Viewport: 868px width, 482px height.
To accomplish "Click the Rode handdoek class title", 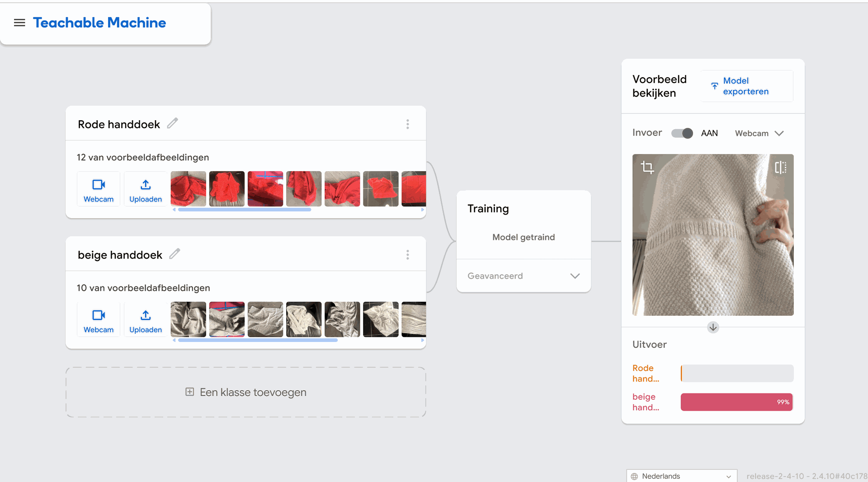I will click(x=119, y=124).
